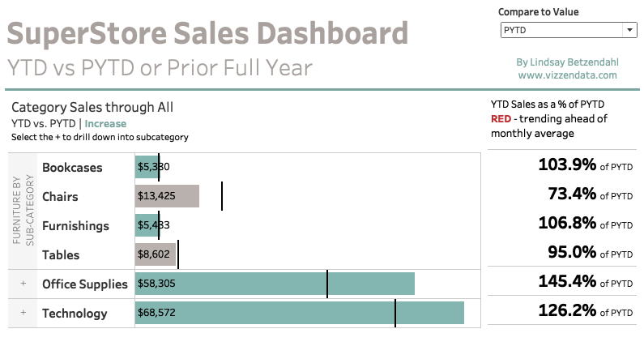Image resolution: width=644 pixels, height=346 pixels.
Task: Open the Compare to Value dropdown
Action: 567,30
